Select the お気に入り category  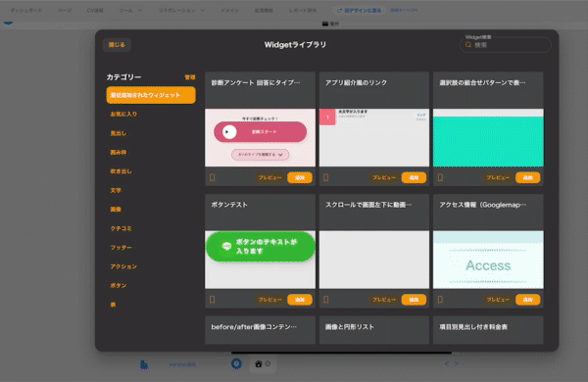(123, 114)
